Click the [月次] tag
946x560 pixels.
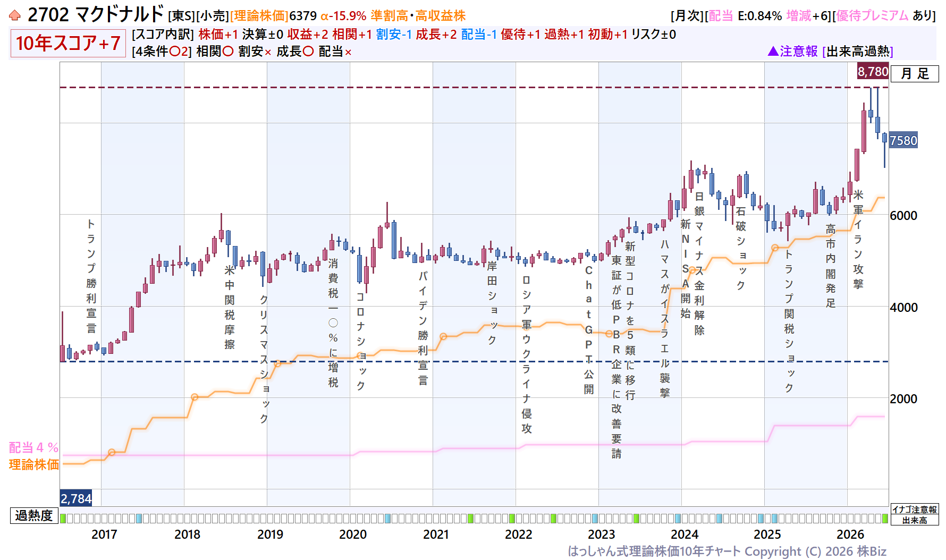click(x=688, y=16)
